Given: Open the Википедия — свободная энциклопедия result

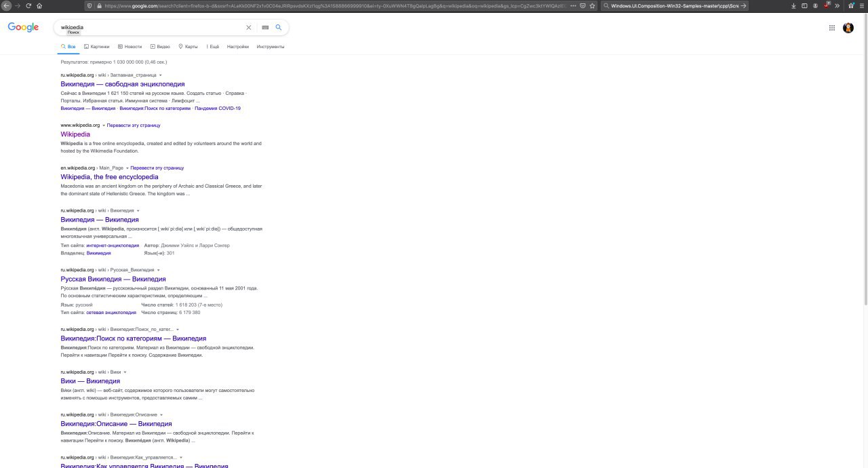Looking at the screenshot, I should coord(123,84).
